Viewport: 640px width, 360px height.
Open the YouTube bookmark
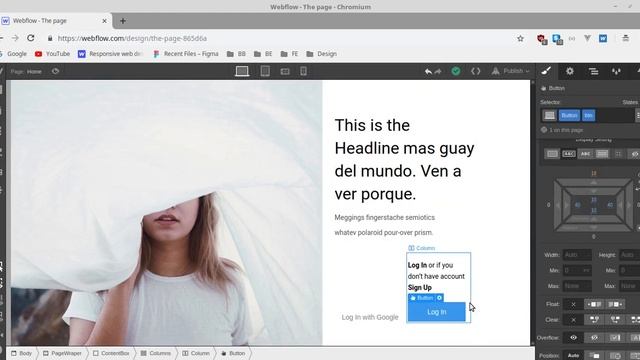point(52,54)
